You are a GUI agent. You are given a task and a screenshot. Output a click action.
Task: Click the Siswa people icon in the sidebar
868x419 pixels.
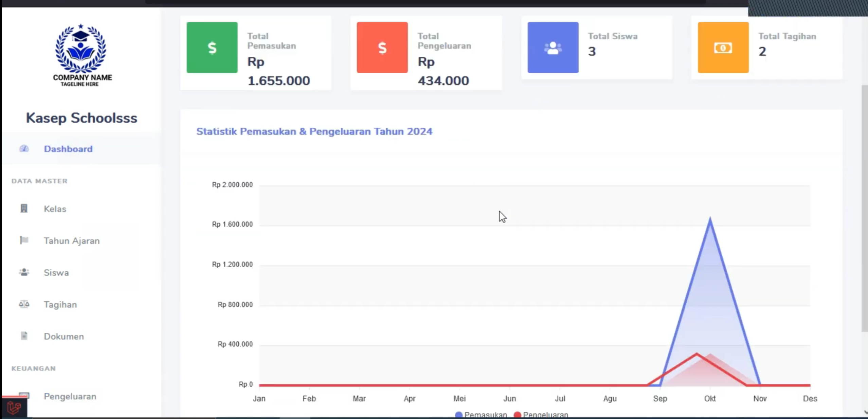pos(24,272)
